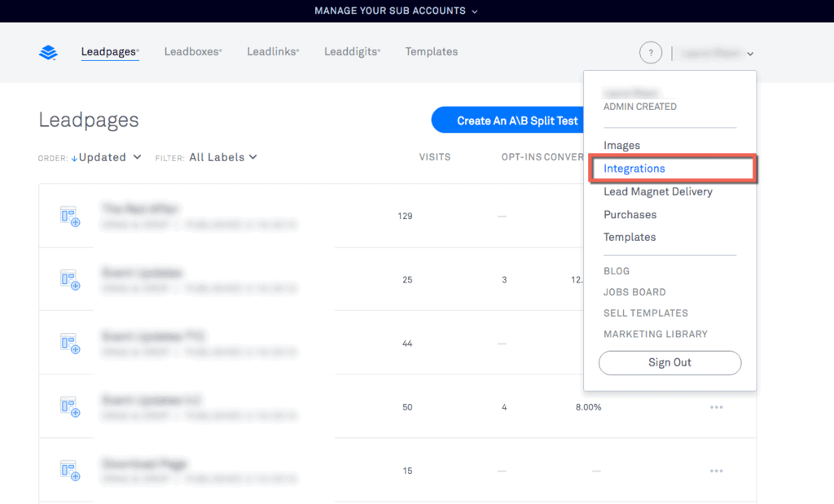Click the Sign Out button
This screenshot has width=834, height=504.
click(669, 362)
